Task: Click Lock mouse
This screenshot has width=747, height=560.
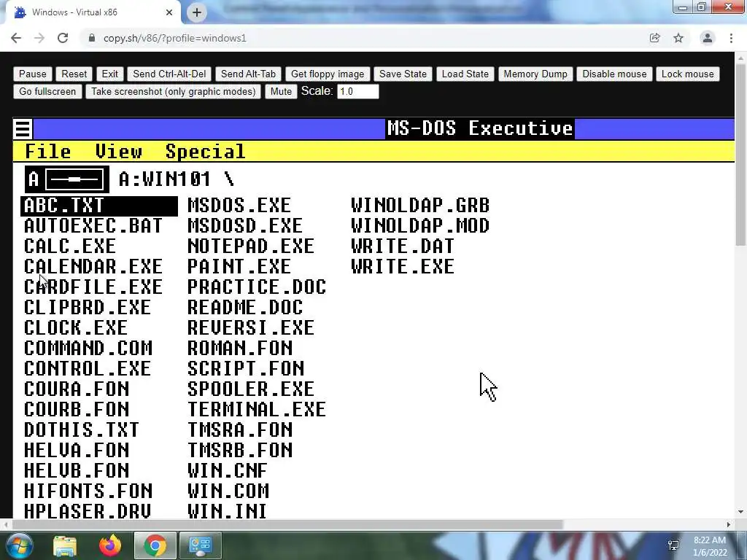Action: tap(687, 74)
